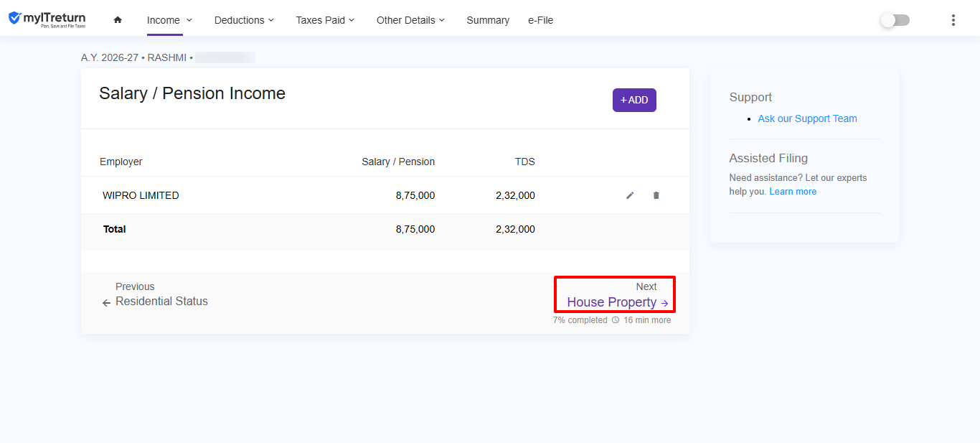Edit the WIPRO LIMITED entry
Screen dimensions: 980x443
[630, 195]
